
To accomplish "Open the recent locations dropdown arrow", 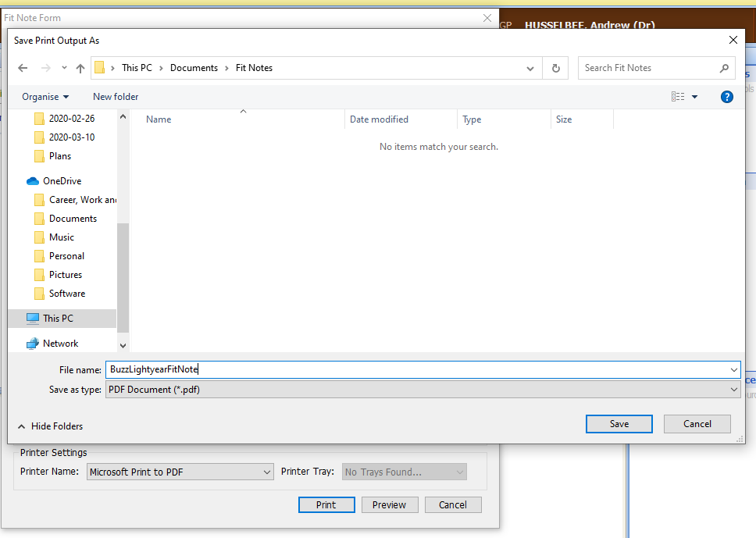I will (x=64, y=68).
